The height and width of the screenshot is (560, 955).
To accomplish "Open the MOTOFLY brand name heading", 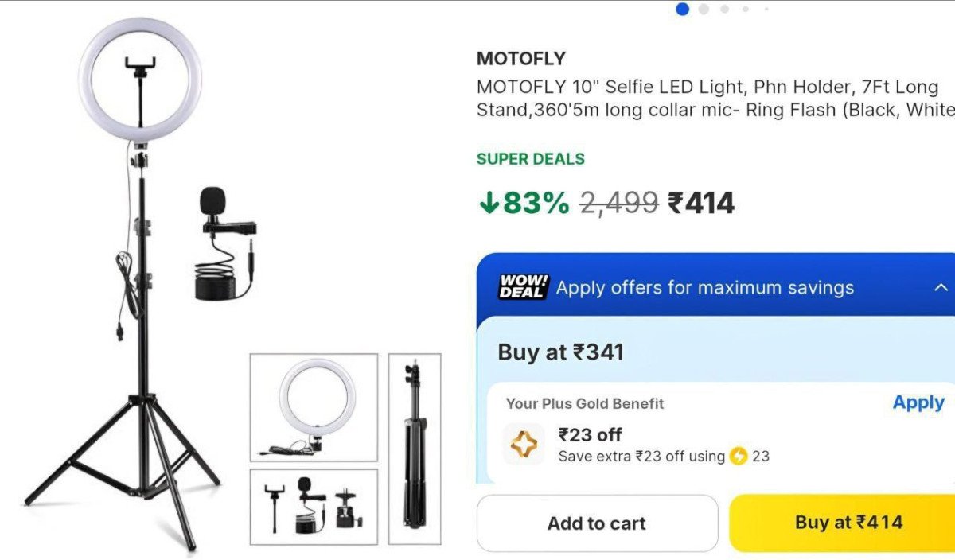I will pos(521,59).
